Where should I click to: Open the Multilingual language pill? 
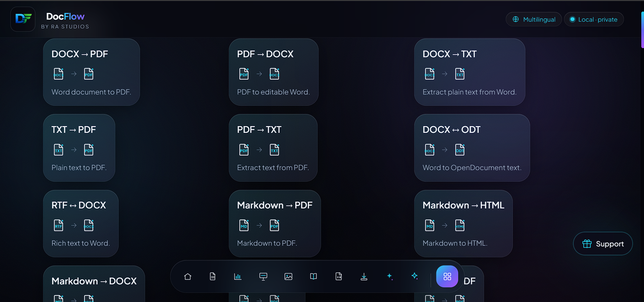[534, 19]
